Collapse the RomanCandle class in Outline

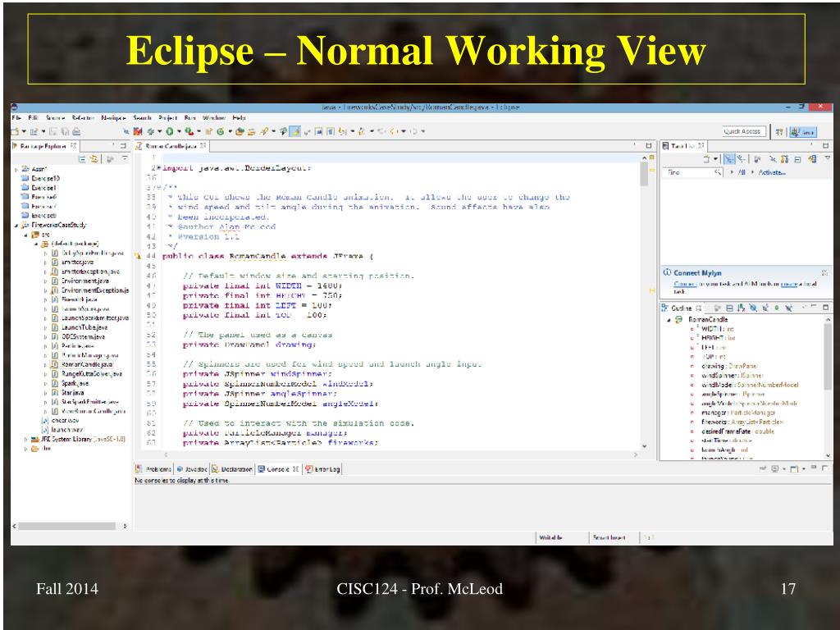[669, 320]
